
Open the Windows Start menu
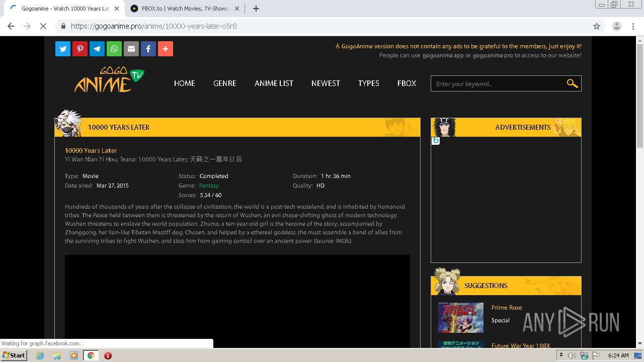[x=14, y=355]
